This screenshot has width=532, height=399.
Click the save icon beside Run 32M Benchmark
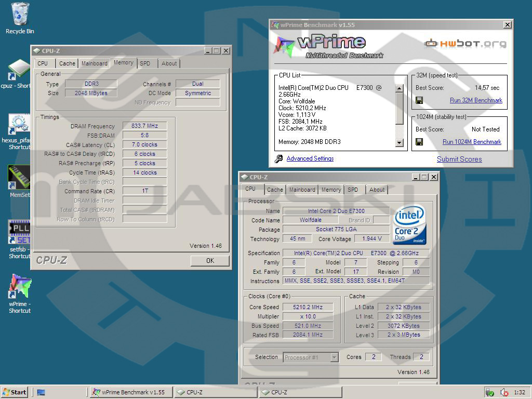419,100
